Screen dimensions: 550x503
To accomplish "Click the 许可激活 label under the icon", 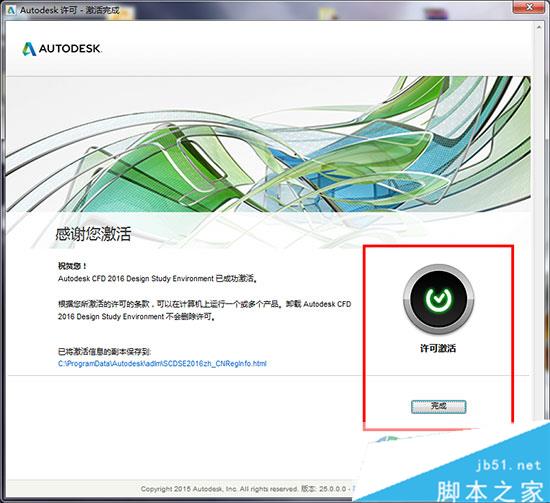I will pyautogui.click(x=438, y=348).
